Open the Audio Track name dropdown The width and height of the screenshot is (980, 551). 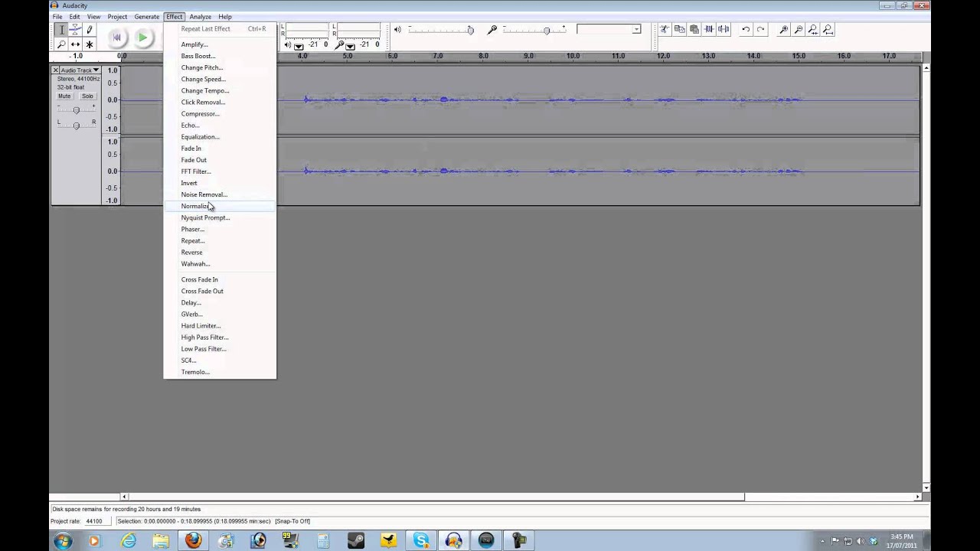(x=80, y=70)
